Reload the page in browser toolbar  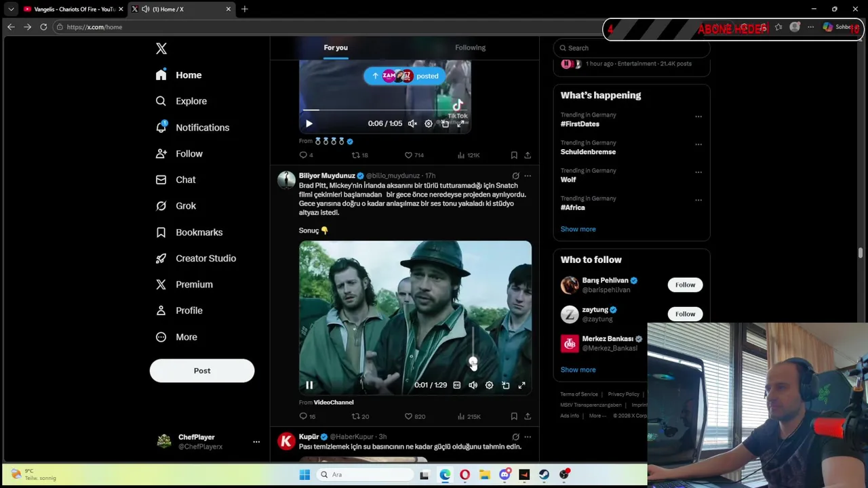43,27
